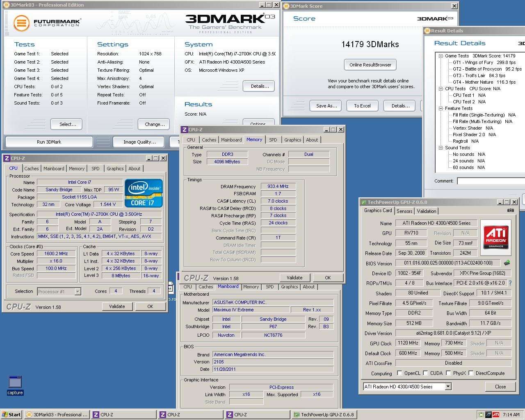Click OK in CPU-Z processor window
The height and width of the screenshot is (420, 525).
coord(150,306)
